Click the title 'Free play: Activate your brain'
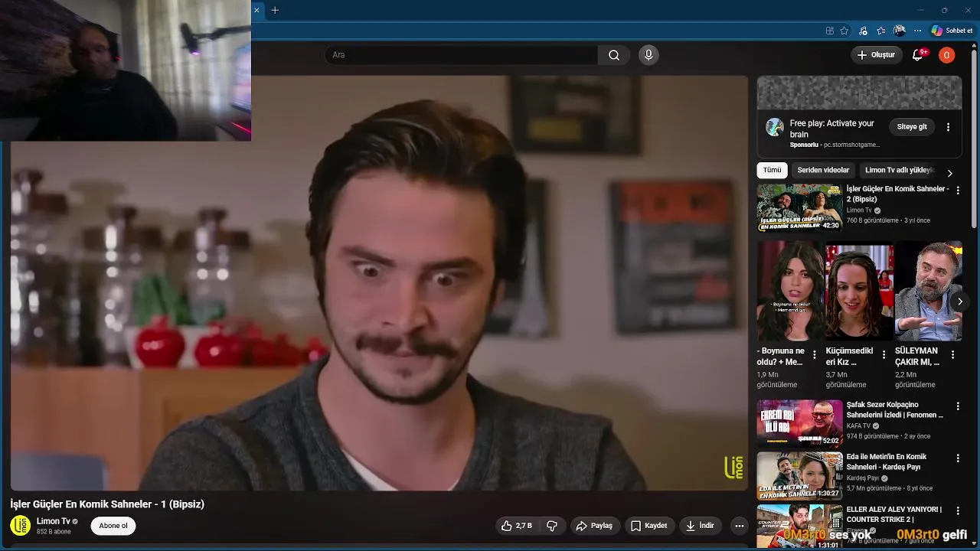The image size is (980, 551). (x=831, y=129)
